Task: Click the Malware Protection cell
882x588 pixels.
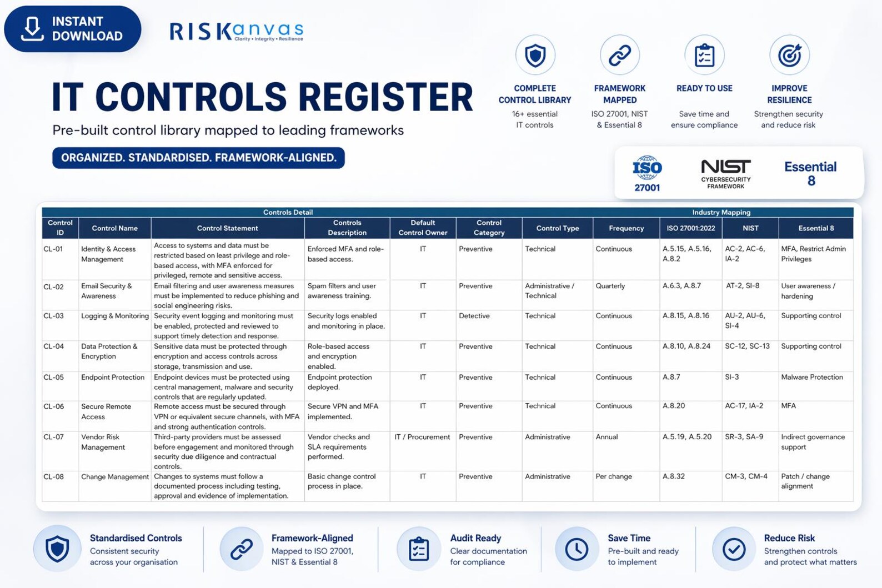Action: point(816,386)
